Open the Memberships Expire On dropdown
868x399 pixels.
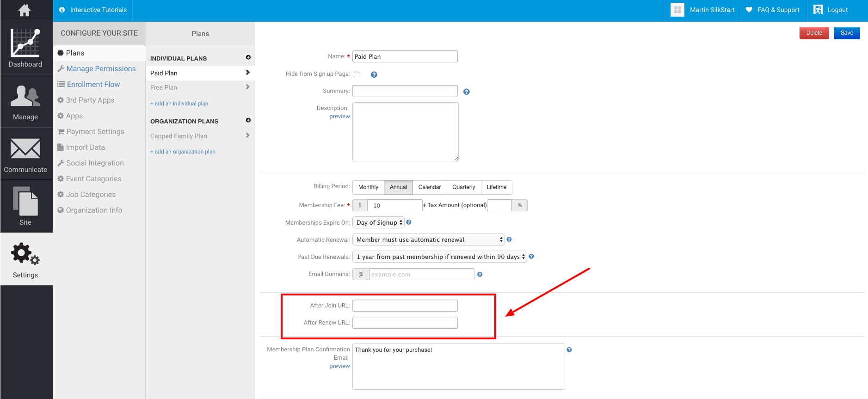pyautogui.click(x=378, y=223)
